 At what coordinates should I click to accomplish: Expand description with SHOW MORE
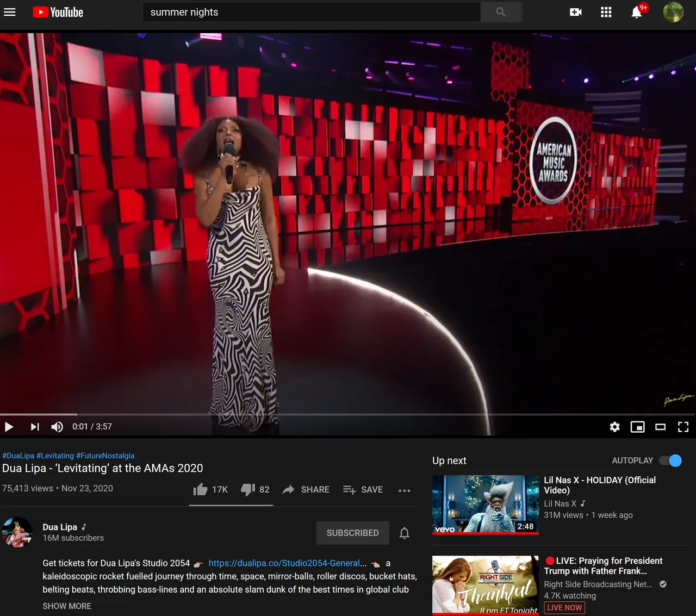pos(67,606)
